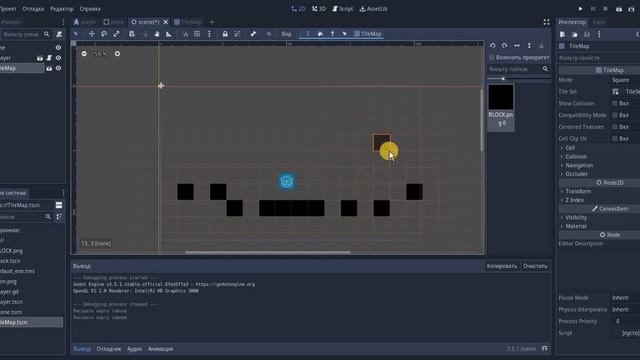Enable Compatibility Mode checkbox

[x=615, y=116]
